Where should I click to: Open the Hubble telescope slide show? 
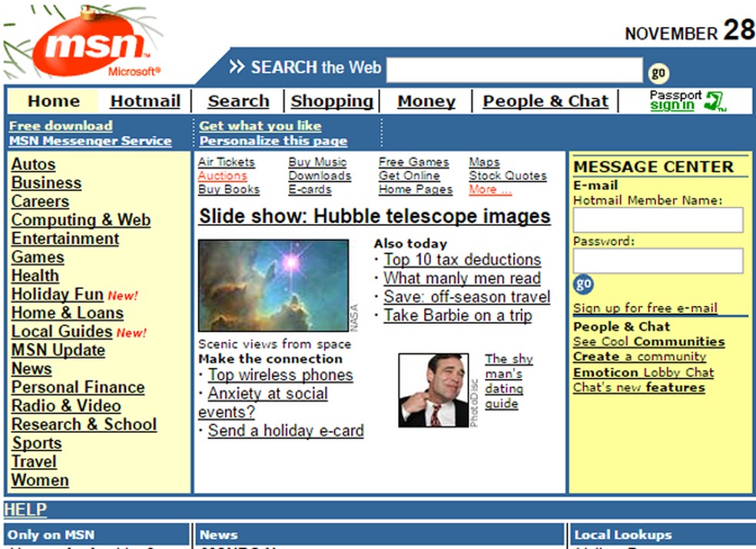[x=374, y=216]
